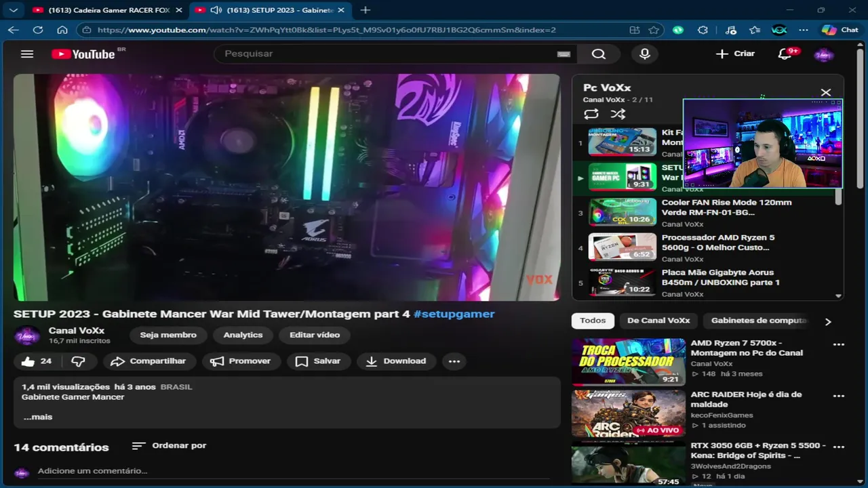Open browser favorites list icon
868x488 pixels.
tap(755, 30)
